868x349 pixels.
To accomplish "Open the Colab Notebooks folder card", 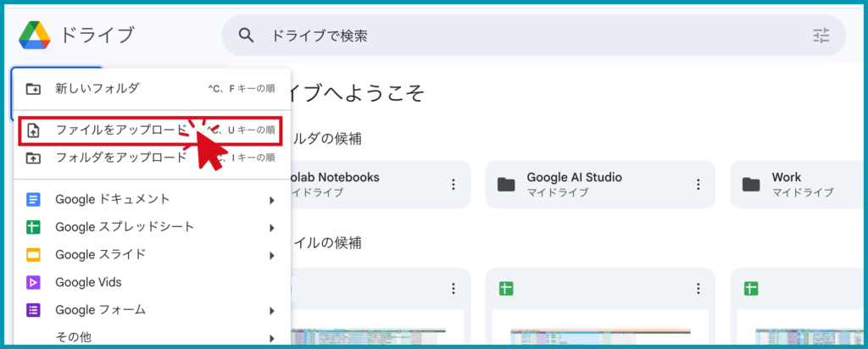I will pyautogui.click(x=381, y=184).
